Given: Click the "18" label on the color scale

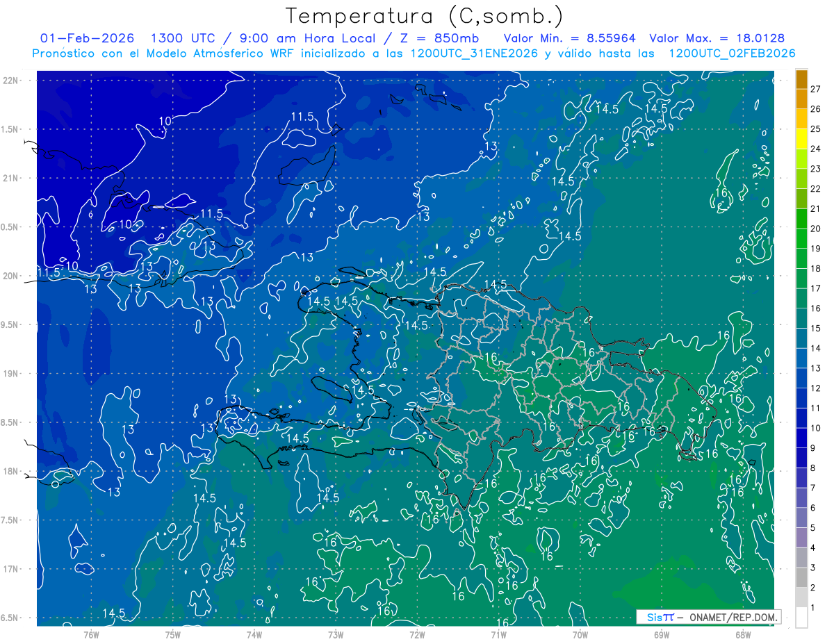Looking at the screenshot, I should click(x=816, y=269).
